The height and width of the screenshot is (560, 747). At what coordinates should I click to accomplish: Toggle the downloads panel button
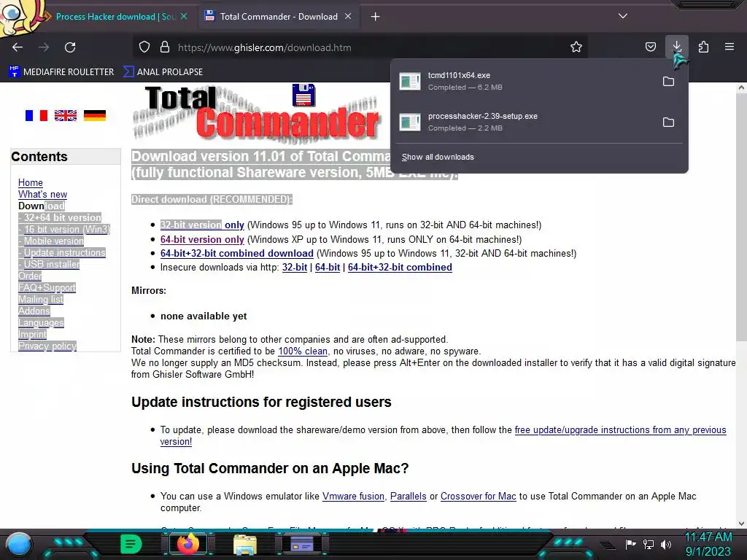677,47
